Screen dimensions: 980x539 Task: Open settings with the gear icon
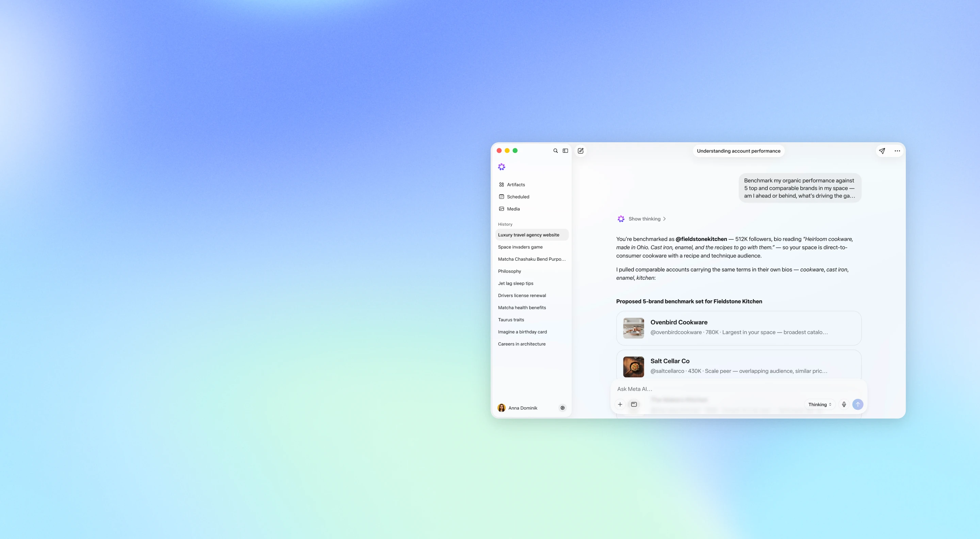coord(563,408)
